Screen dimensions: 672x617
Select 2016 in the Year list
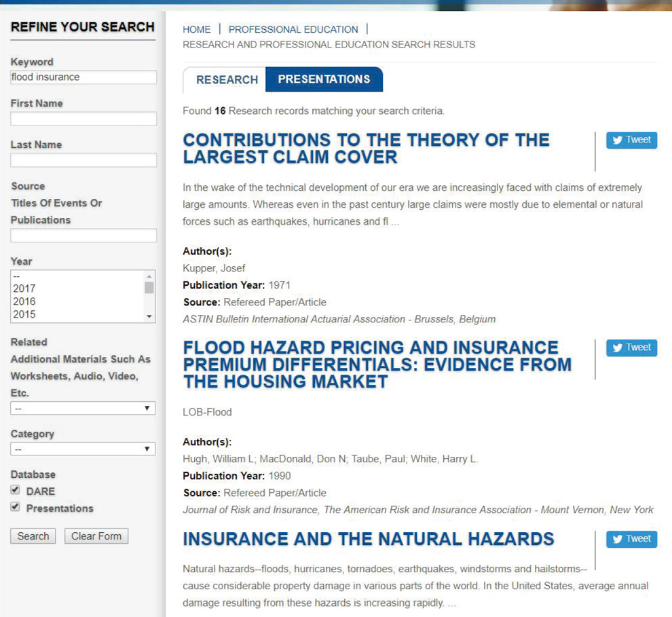tap(41, 301)
